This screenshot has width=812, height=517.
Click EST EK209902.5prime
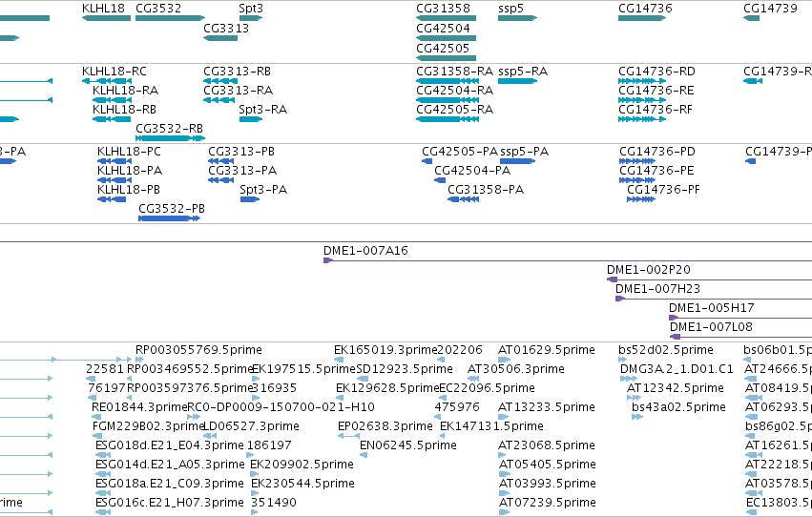[254, 475]
